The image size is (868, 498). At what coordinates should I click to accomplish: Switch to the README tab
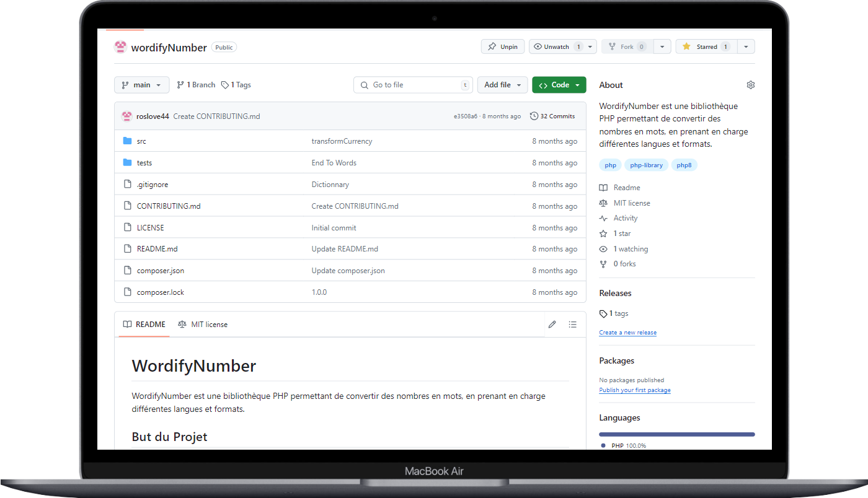click(144, 325)
